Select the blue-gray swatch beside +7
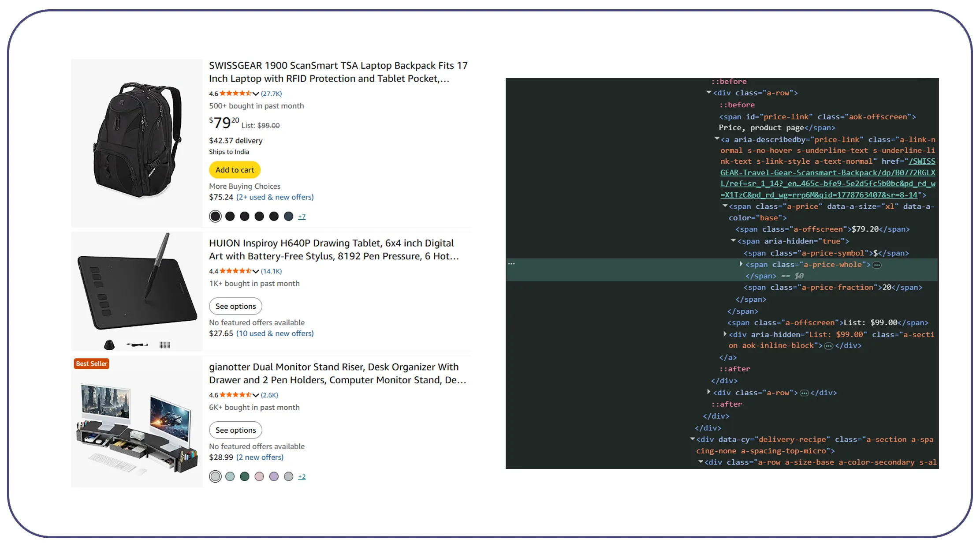Viewport: 980px width, 547px height. click(288, 216)
